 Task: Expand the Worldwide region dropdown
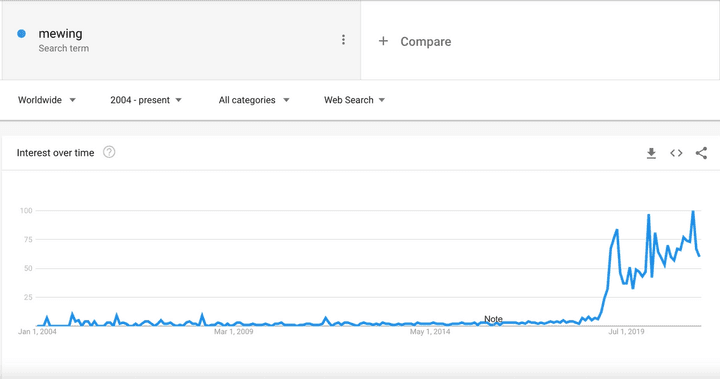point(46,100)
